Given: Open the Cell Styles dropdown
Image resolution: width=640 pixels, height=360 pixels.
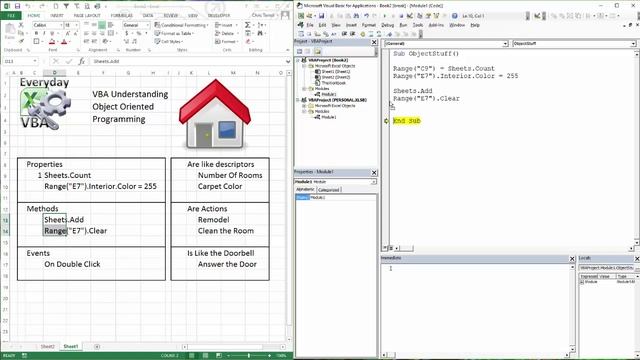Looking at the screenshot, I should coord(169,42).
